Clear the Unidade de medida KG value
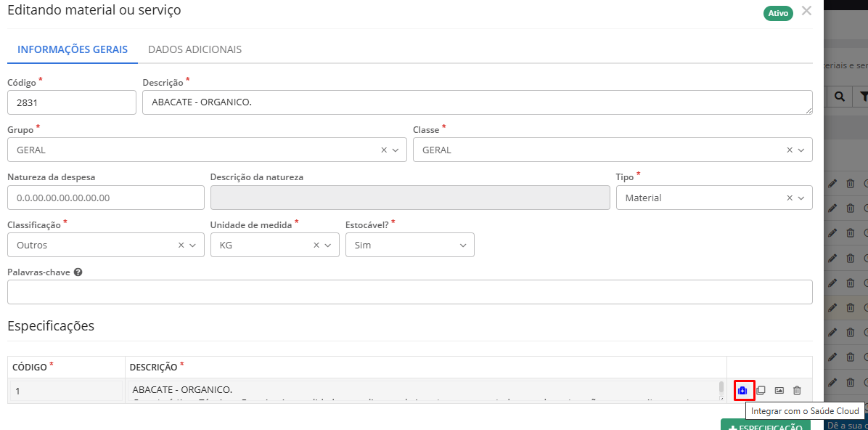868x430 pixels. (x=316, y=246)
